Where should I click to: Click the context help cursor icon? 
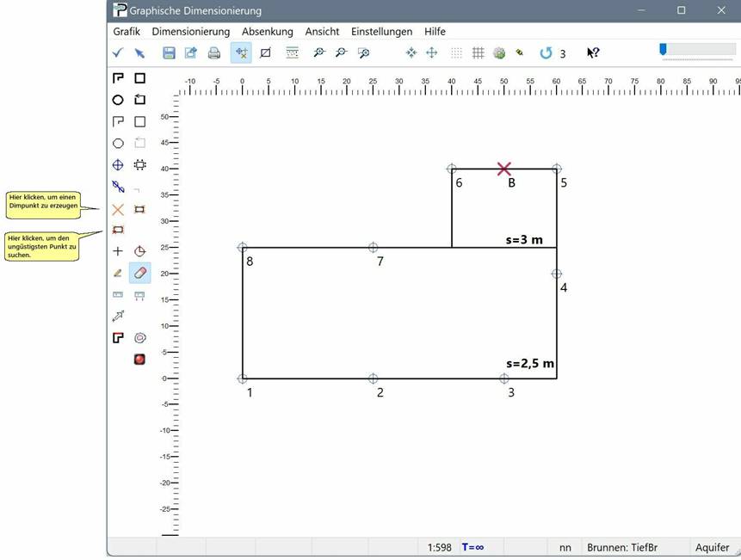click(x=593, y=53)
